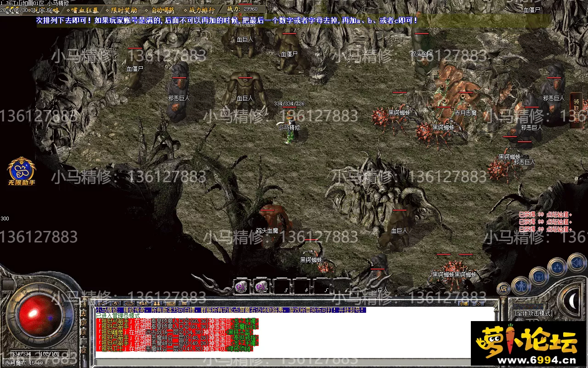The image size is (588, 368).
Task: Click the 小退 logout button
Action: pos(464,304)
